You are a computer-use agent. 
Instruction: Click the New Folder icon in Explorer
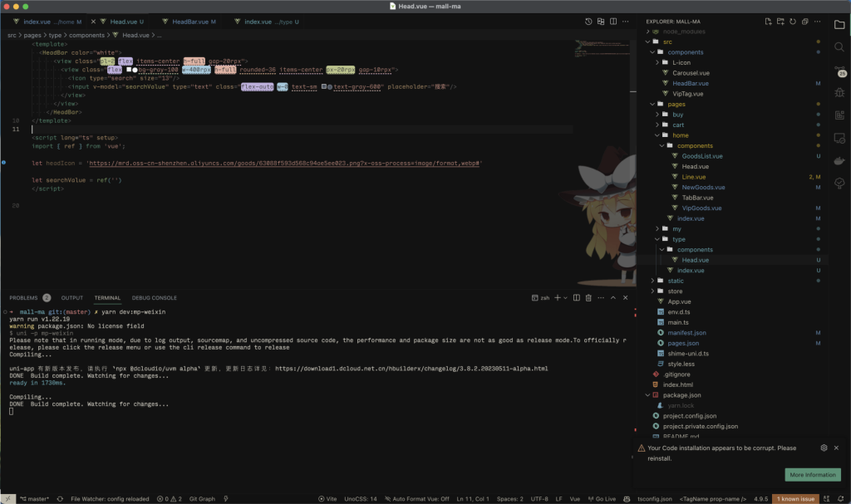point(781,22)
